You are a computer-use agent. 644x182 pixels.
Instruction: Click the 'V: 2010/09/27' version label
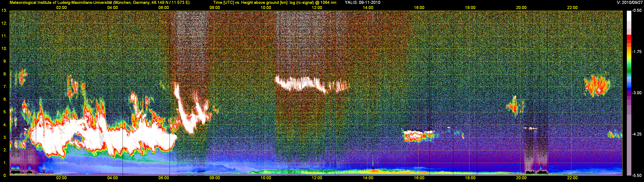(629, 3)
